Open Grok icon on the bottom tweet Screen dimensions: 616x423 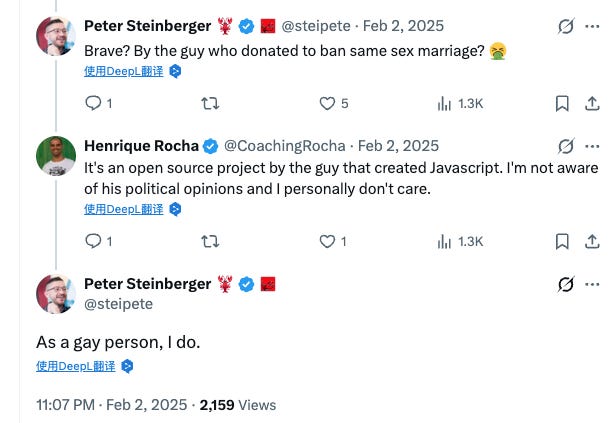point(567,284)
